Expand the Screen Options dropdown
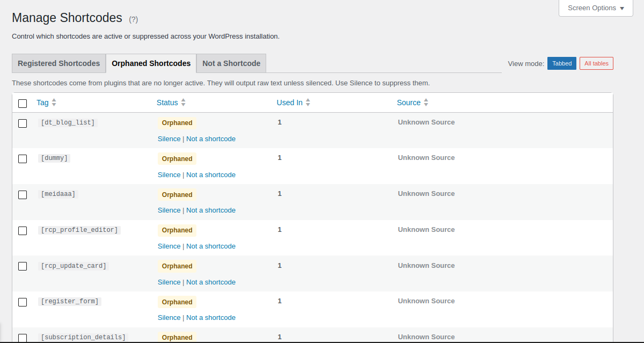This screenshot has height=343, width=644. click(596, 8)
